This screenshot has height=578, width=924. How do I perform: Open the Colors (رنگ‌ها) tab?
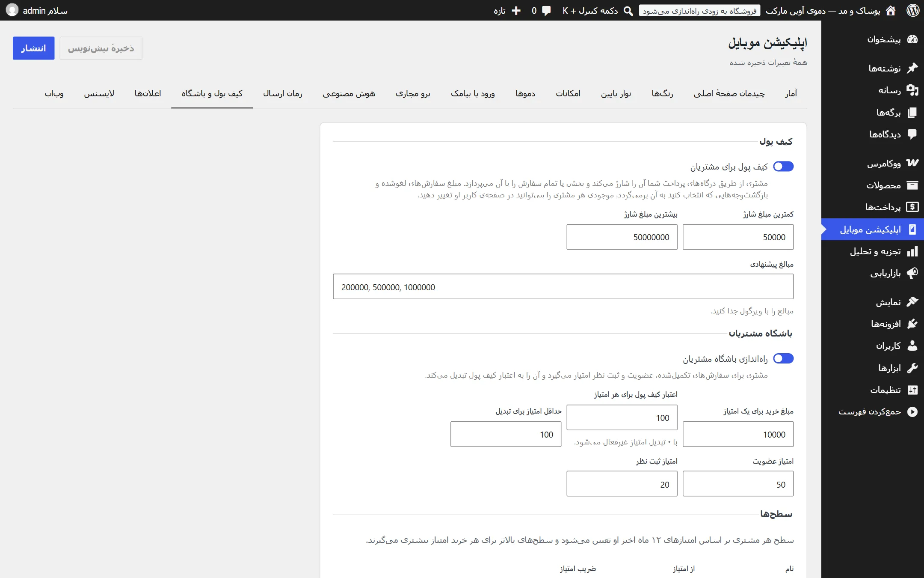coord(662,93)
